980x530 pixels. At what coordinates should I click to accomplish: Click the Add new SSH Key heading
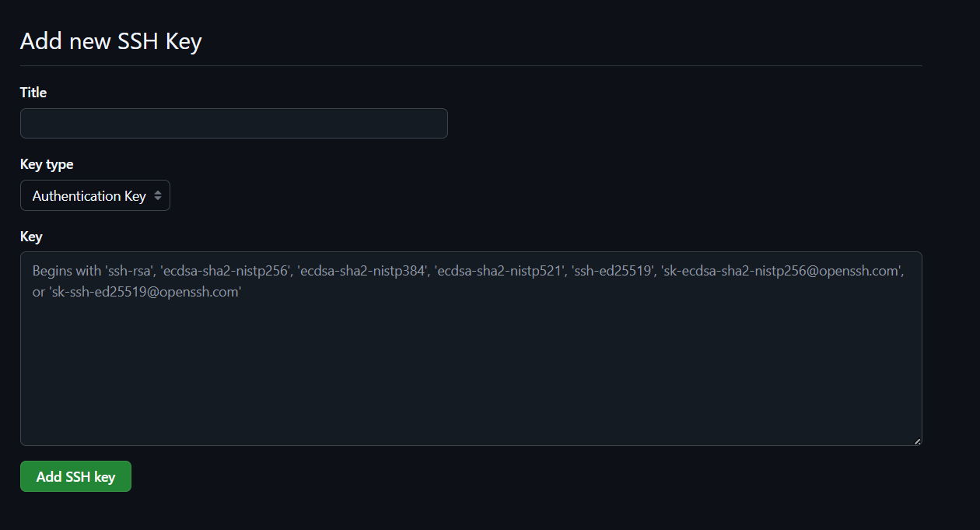(x=111, y=41)
